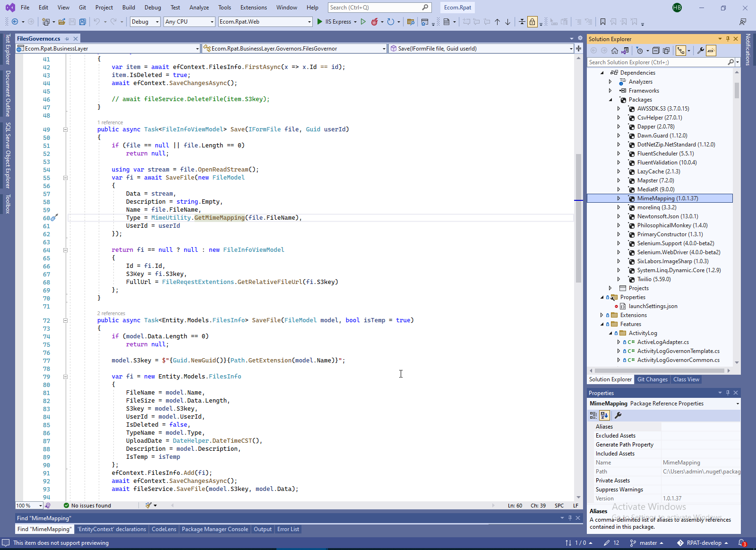
Task: Click the Search Solution Explorer input field
Action: [657, 62]
